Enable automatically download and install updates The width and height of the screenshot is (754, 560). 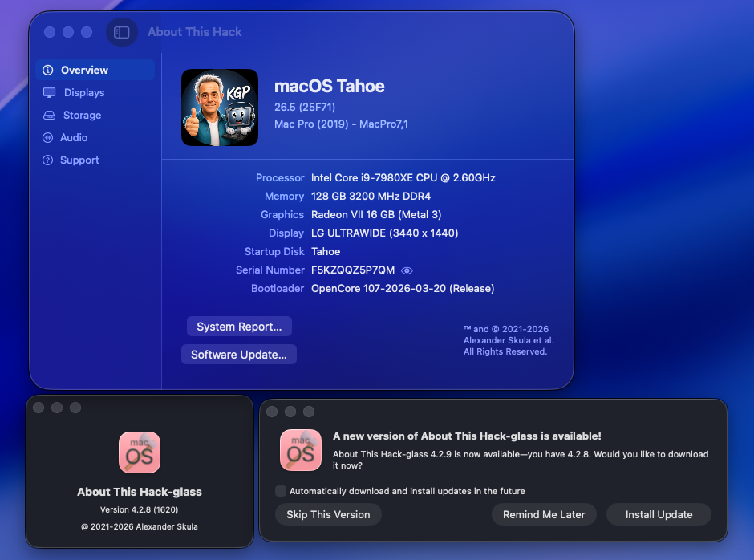(x=281, y=491)
